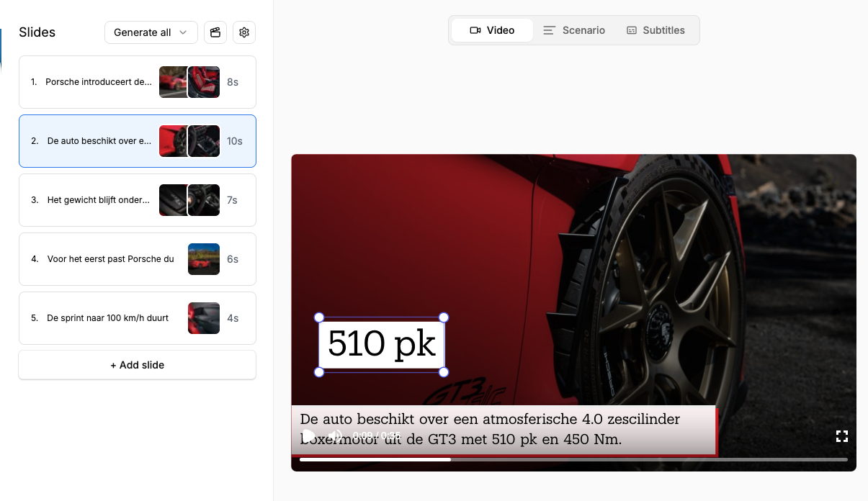Screen dimensions: 868x501
Task: Click the + Add slide button
Action: tap(138, 365)
